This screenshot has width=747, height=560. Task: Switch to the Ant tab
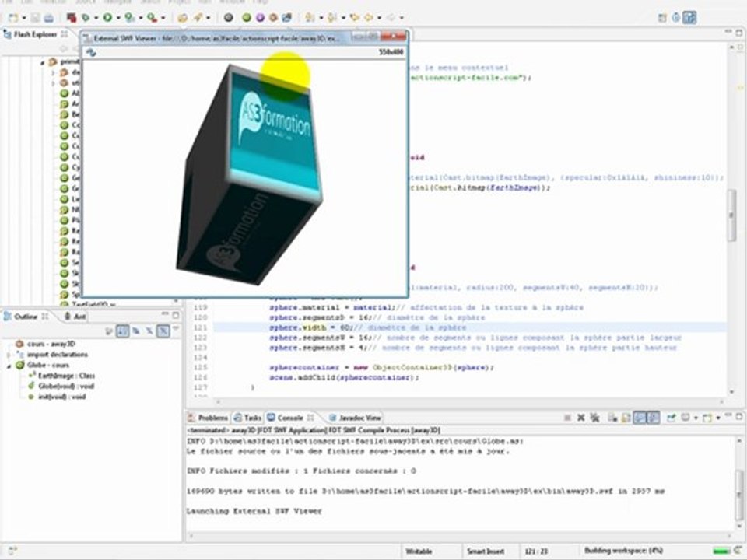(75, 317)
